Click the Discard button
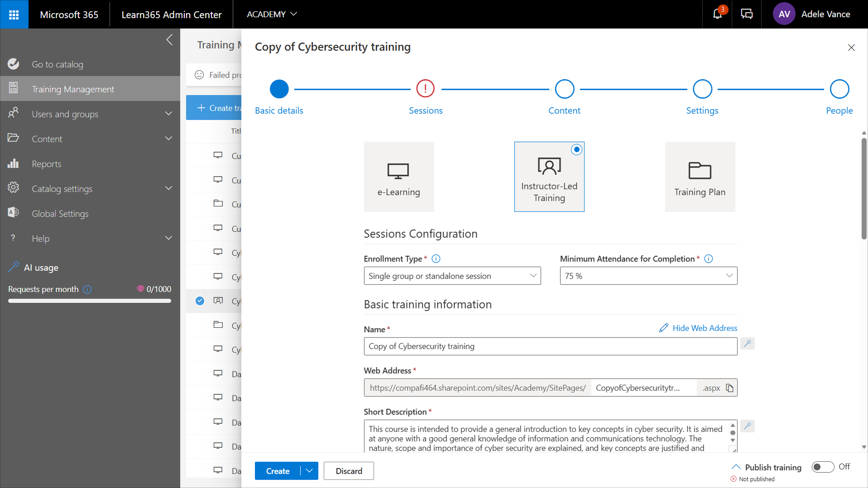 [349, 471]
